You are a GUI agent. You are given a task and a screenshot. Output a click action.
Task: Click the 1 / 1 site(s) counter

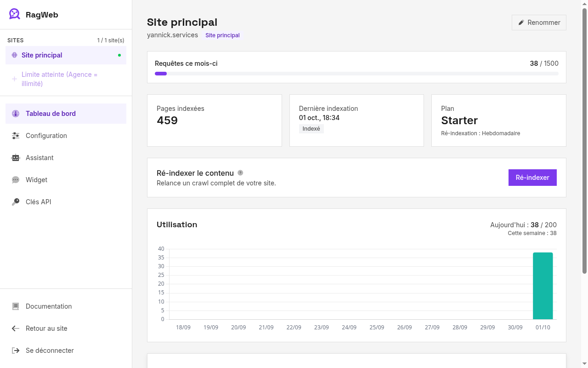111,40
